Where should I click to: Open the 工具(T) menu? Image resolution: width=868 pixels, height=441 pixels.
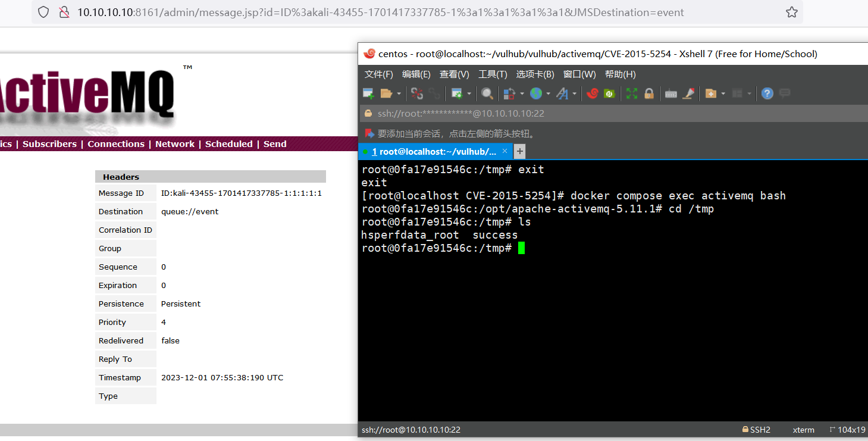pos(493,74)
